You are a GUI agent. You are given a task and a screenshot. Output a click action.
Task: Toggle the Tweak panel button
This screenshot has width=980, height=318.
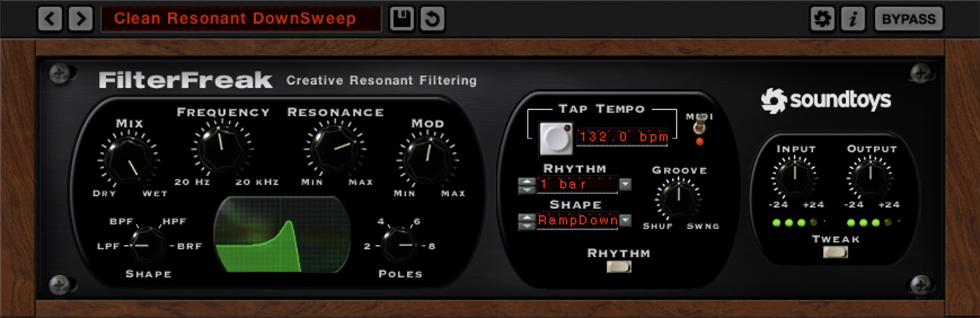point(836,252)
